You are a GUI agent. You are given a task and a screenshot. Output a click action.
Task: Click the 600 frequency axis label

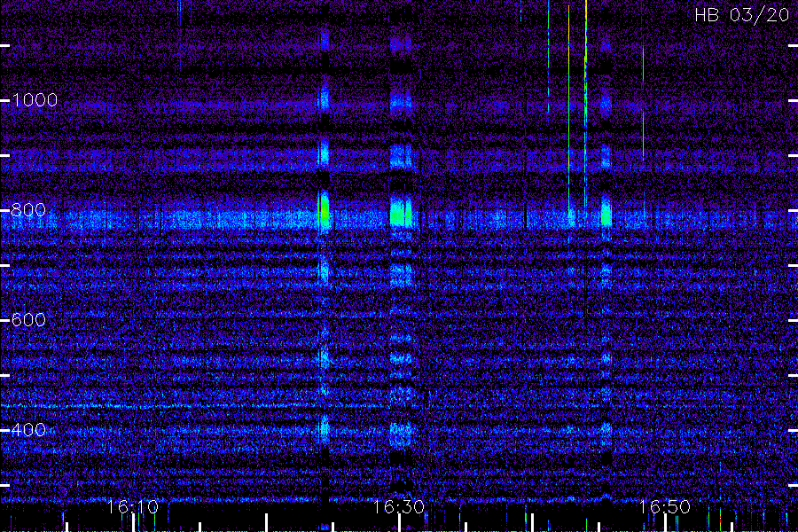tap(28, 320)
